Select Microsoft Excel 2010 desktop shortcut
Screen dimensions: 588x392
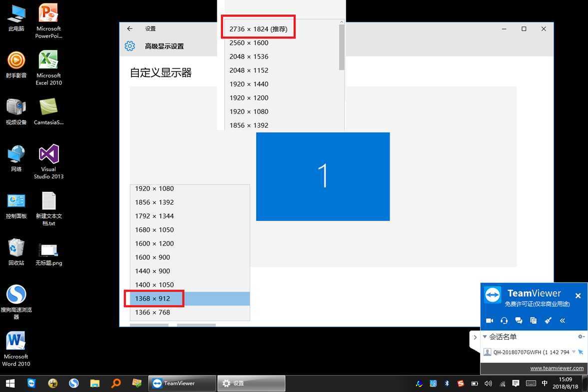pos(48,67)
